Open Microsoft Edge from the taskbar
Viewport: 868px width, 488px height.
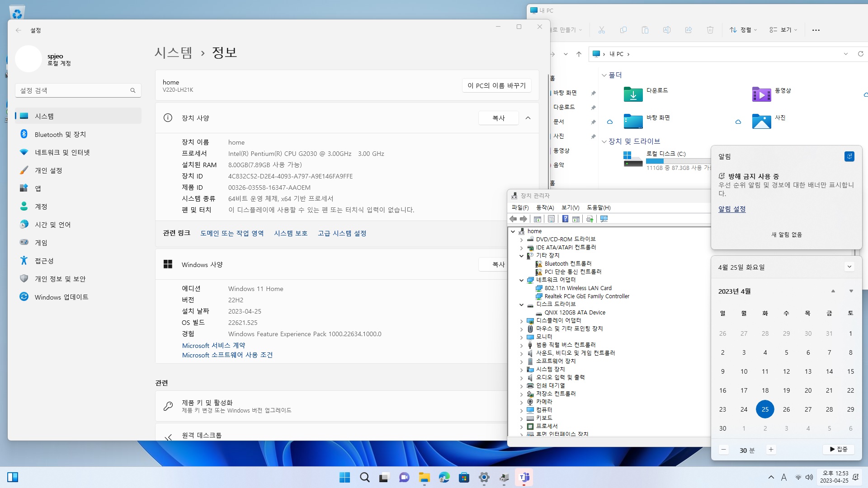444,477
